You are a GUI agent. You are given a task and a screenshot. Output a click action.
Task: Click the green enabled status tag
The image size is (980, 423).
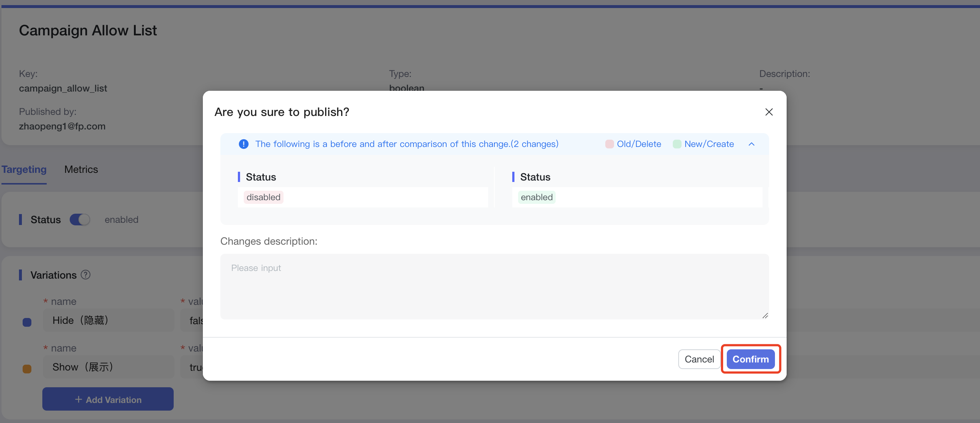click(x=536, y=197)
